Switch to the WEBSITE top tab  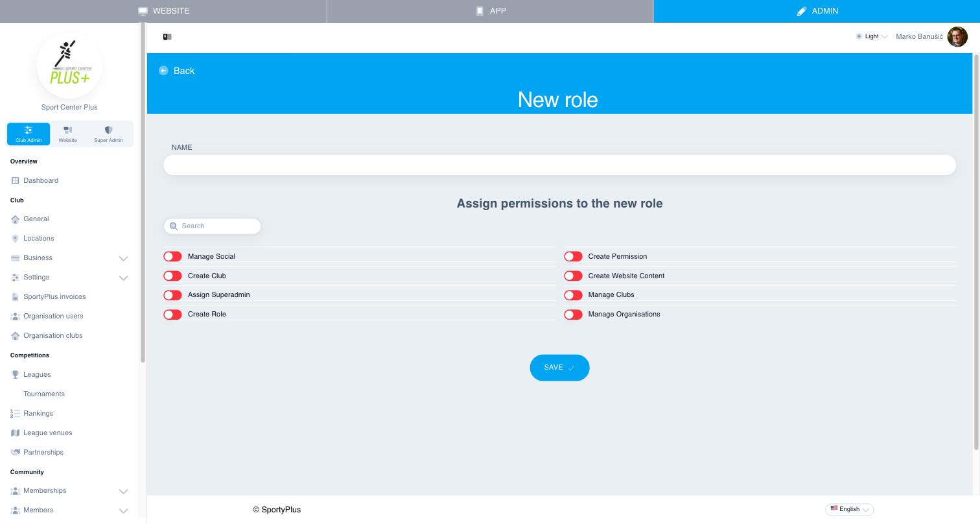(x=163, y=11)
